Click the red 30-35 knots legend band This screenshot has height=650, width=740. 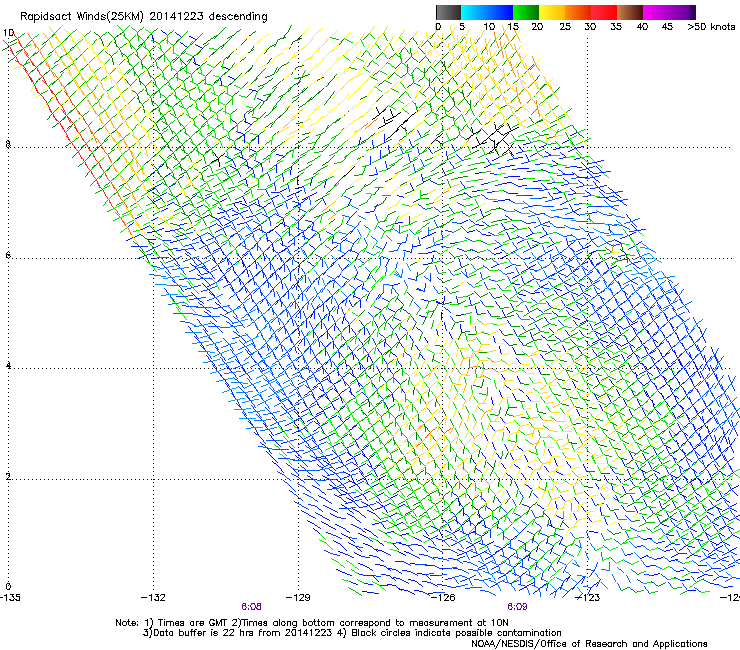pyautogui.click(x=604, y=12)
